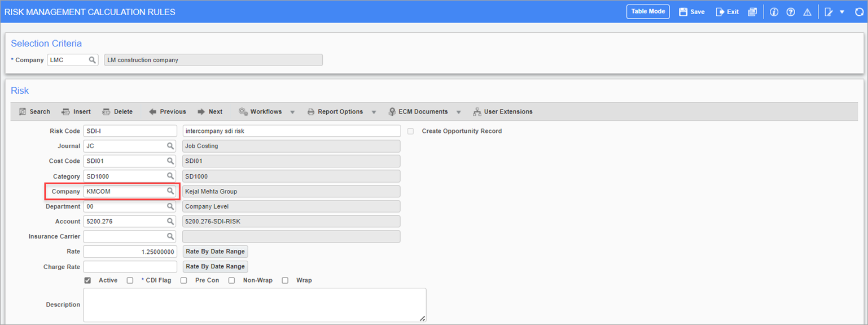Uncheck the Active checkbox
868x325 pixels.
[87, 280]
